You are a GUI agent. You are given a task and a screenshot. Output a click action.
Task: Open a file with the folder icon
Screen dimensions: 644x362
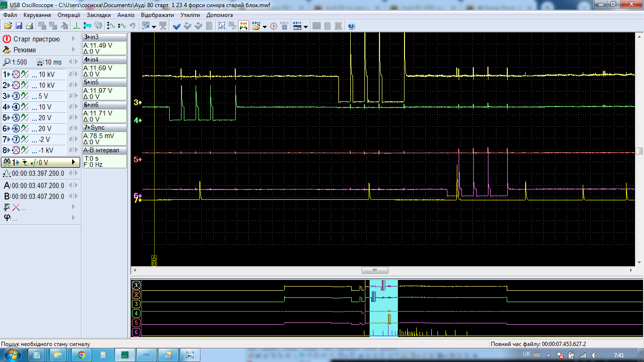coord(8,26)
